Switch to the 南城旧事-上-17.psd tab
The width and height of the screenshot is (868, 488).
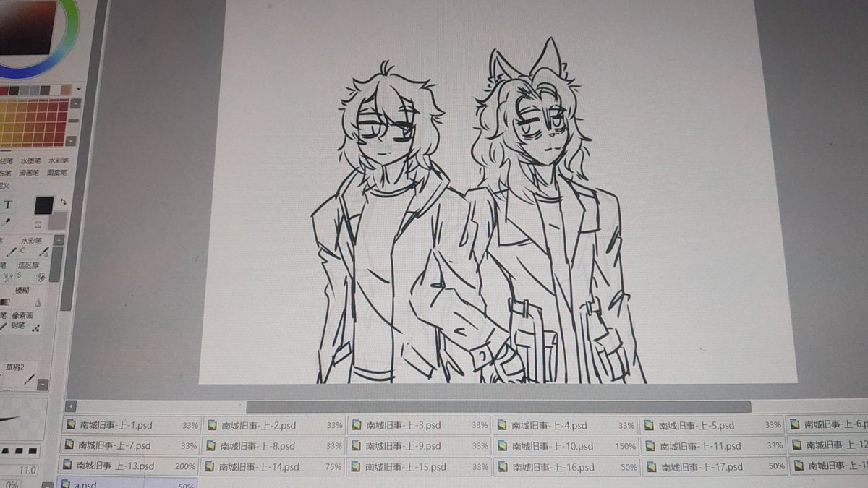coord(715,466)
